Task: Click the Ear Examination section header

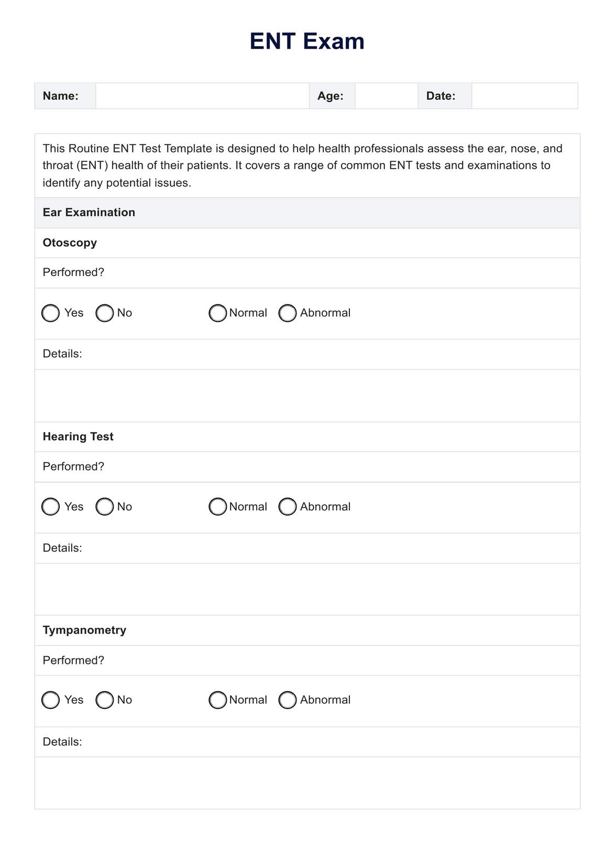Action: click(x=89, y=213)
